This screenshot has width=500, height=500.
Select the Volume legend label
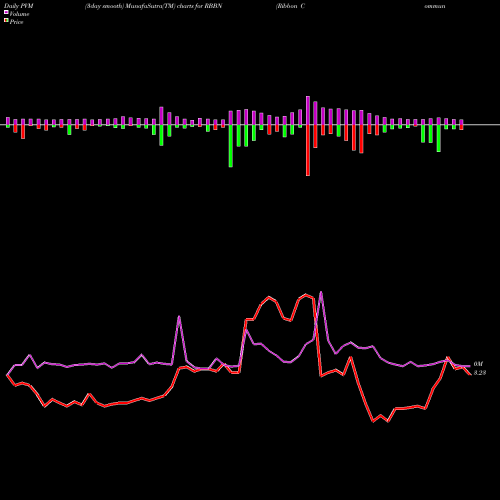click(x=19, y=14)
